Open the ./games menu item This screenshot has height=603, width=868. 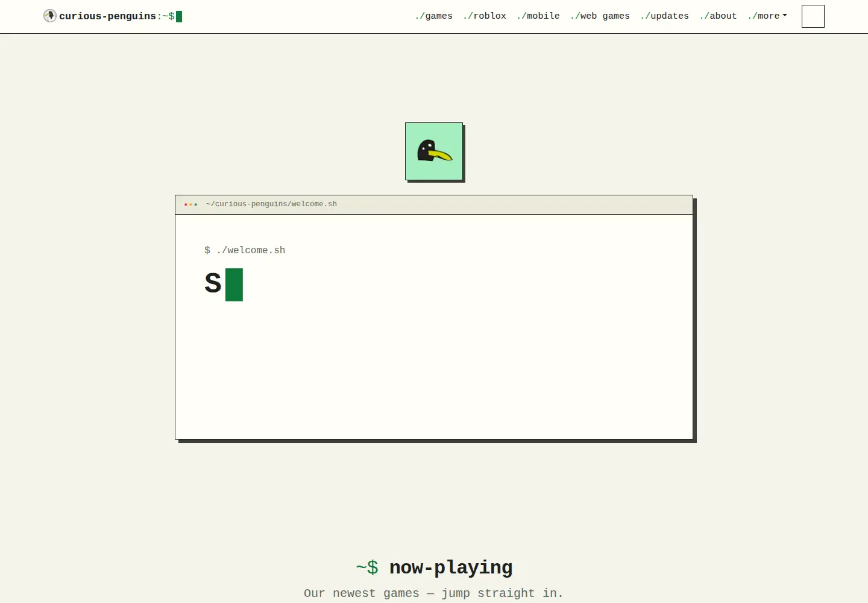pyautogui.click(x=434, y=16)
